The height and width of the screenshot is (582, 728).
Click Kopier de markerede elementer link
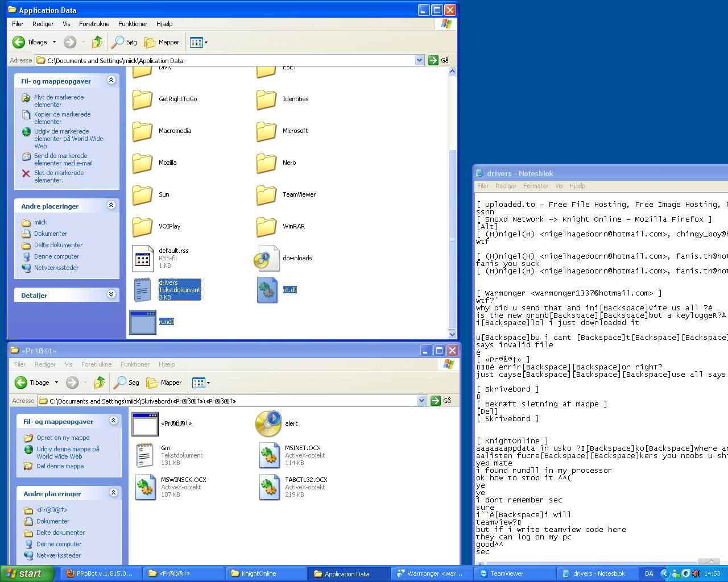(62, 118)
